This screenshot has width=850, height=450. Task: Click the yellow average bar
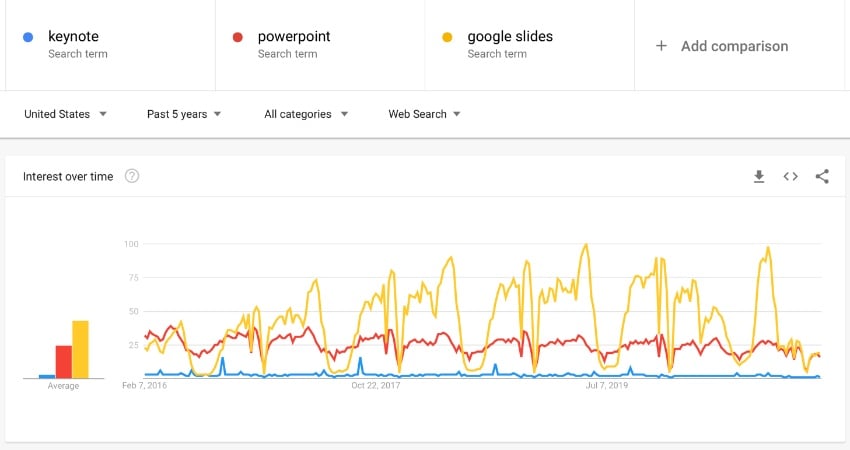(80, 350)
